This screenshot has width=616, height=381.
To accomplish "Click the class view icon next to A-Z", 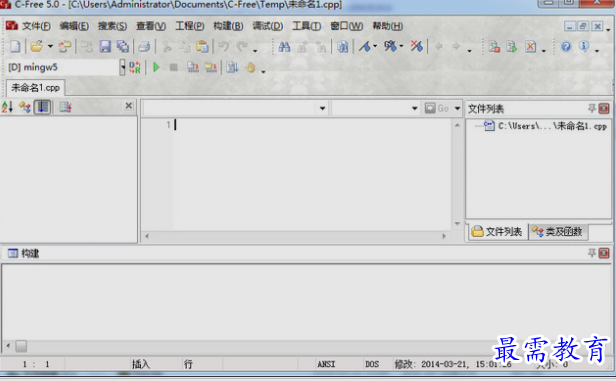I will pyautogui.click(x=25, y=107).
